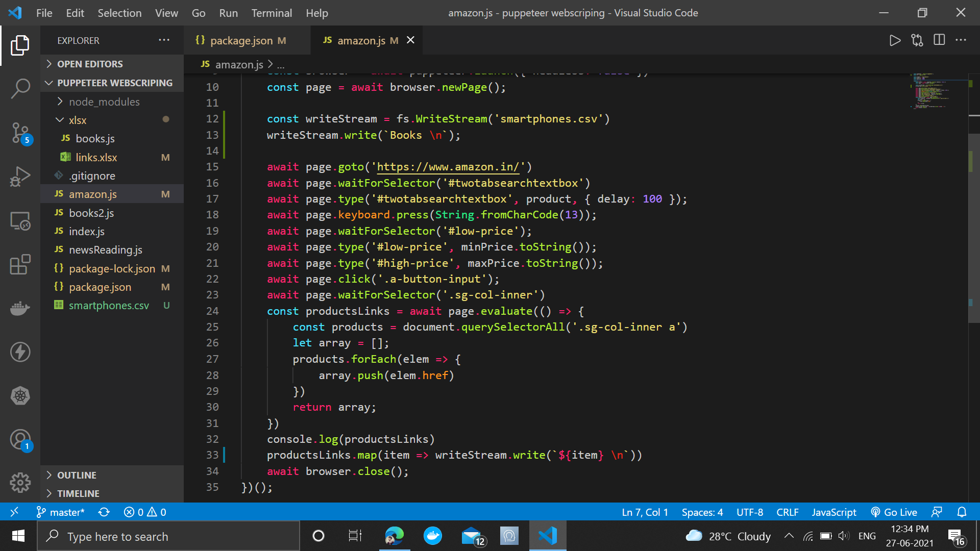Switch to the package.json tab
Screen dimensions: 980x551
(241, 40)
